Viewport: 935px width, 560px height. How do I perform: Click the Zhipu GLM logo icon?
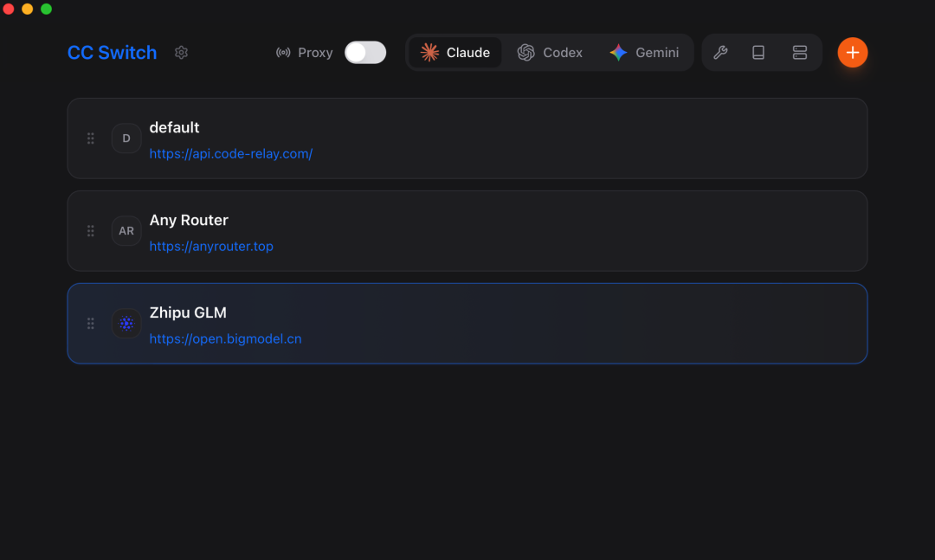click(126, 323)
